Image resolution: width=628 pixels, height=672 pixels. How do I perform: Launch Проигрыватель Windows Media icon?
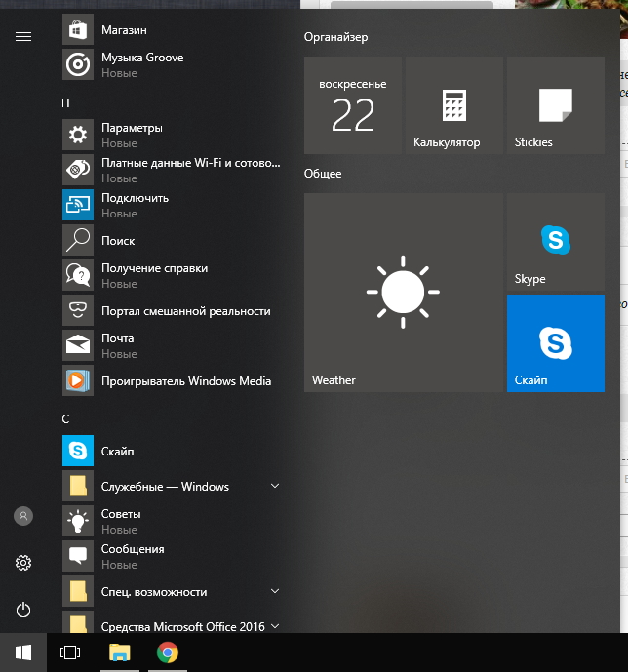pos(78,380)
